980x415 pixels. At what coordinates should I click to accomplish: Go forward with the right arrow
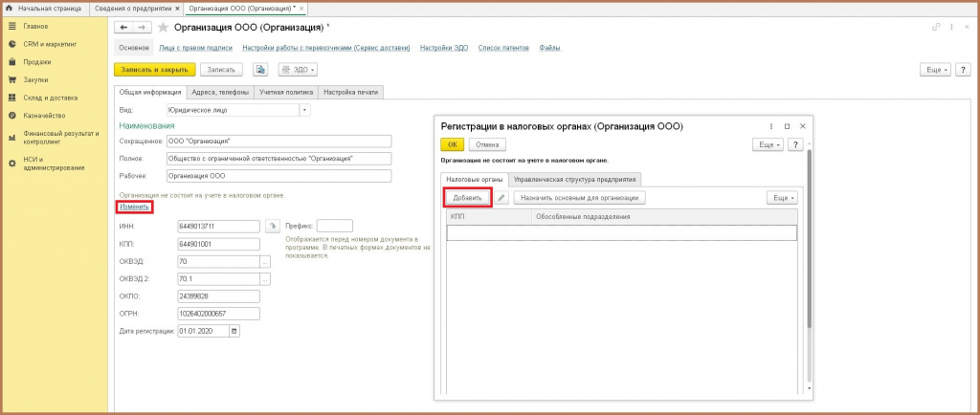(x=142, y=28)
